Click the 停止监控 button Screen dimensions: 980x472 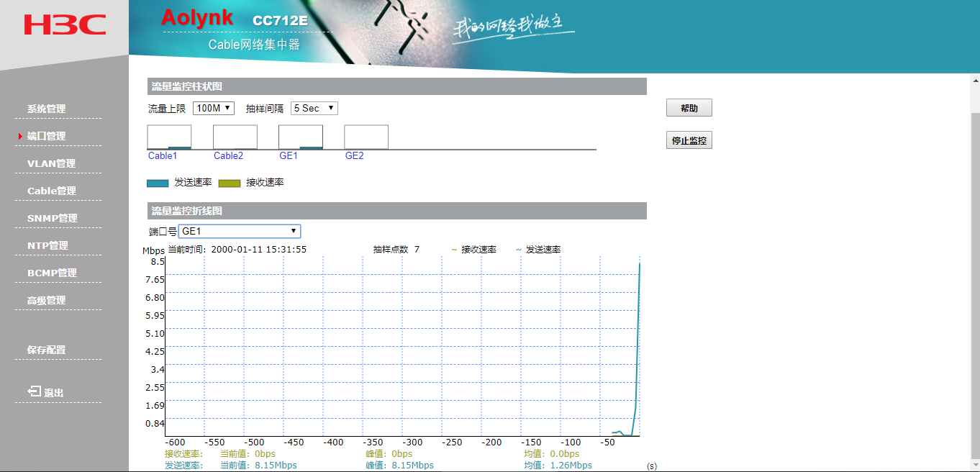pos(689,140)
